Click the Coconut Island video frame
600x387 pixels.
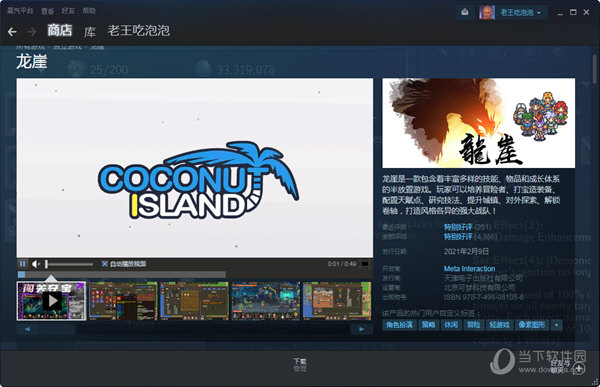pyautogui.click(x=195, y=168)
